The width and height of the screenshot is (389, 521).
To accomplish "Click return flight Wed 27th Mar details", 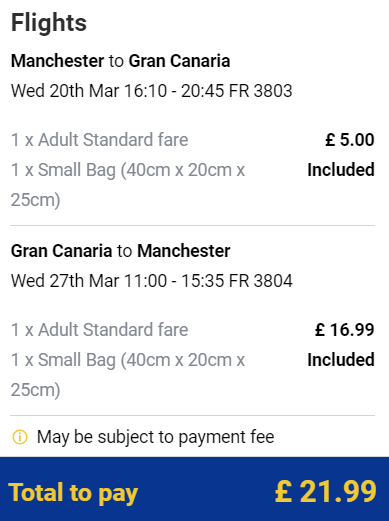I will point(152,281).
